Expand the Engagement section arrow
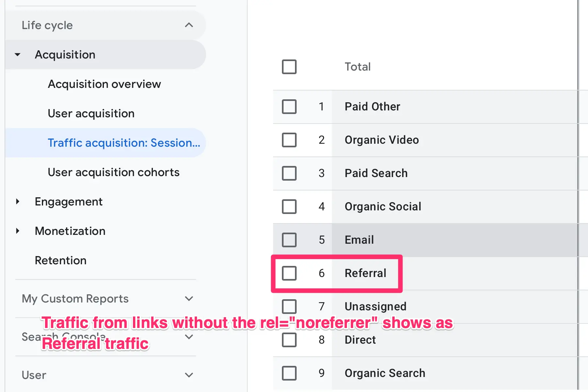Viewport: 588px width, 392px height. (18, 202)
